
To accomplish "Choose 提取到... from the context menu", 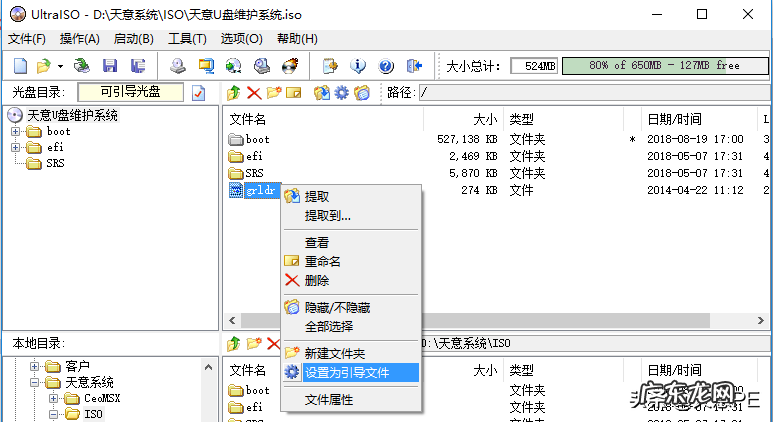I will tap(351, 216).
